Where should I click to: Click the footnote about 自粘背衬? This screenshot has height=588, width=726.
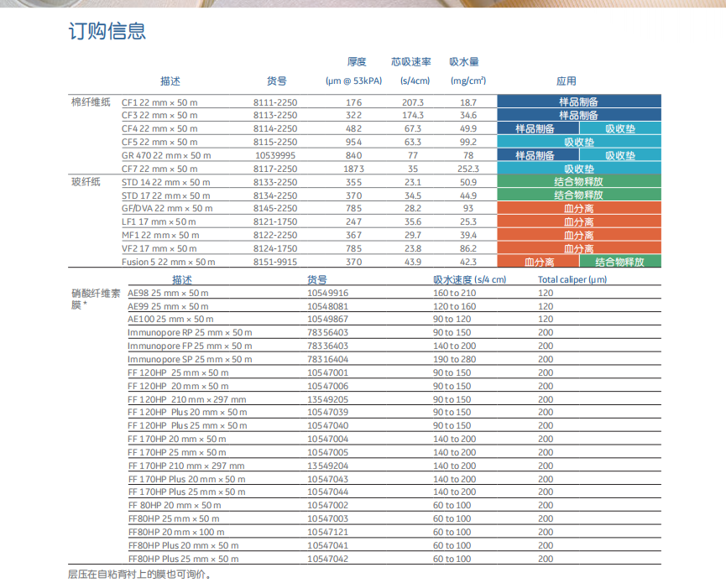point(140,575)
